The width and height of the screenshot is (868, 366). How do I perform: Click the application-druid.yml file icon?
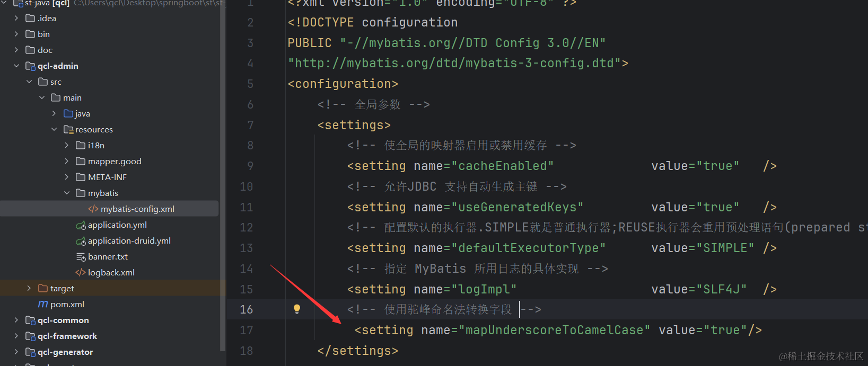tap(81, 242)
